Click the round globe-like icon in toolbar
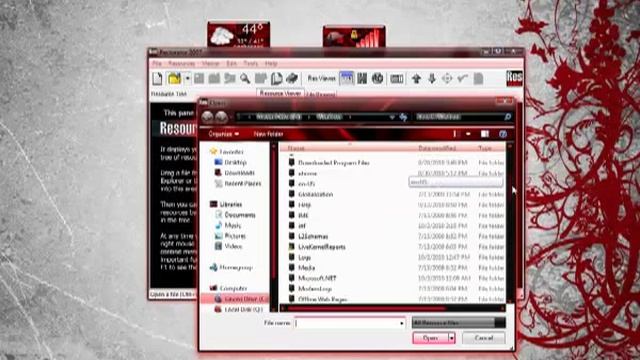This screenshot has height=360, width=640. click(x=378, y=78)
